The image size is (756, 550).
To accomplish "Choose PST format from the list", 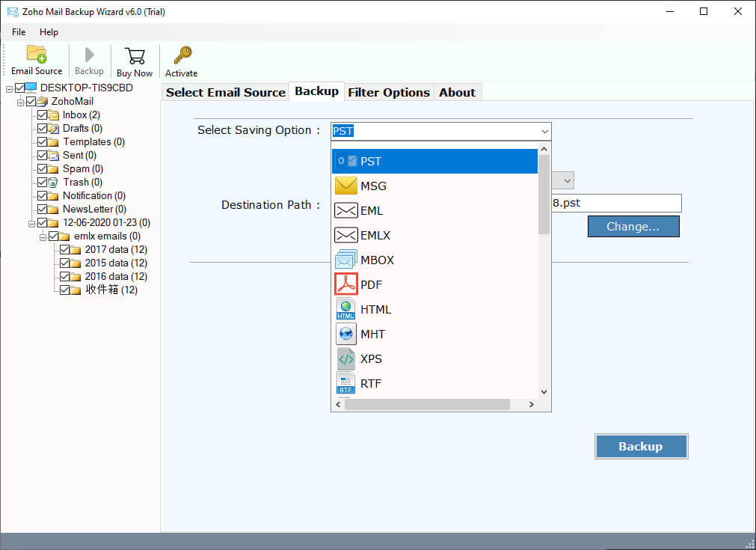I will pos(434,161).
